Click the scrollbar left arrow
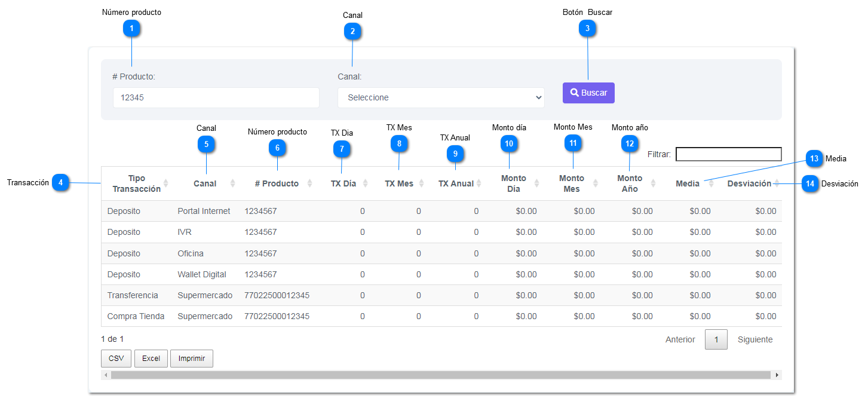The width and height of the screenshot is (868, 398). click(x=106, y=375)
